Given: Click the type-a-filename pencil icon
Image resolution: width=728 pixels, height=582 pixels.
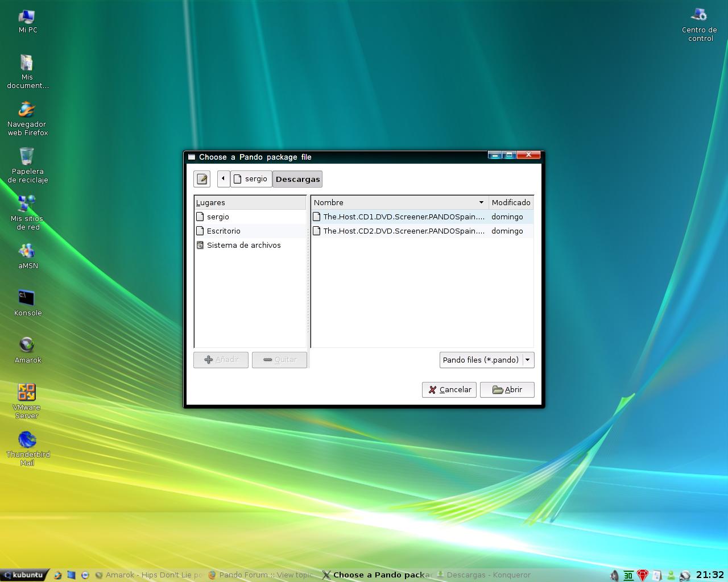Looking at the screenshot, I should tap(202, 179).
